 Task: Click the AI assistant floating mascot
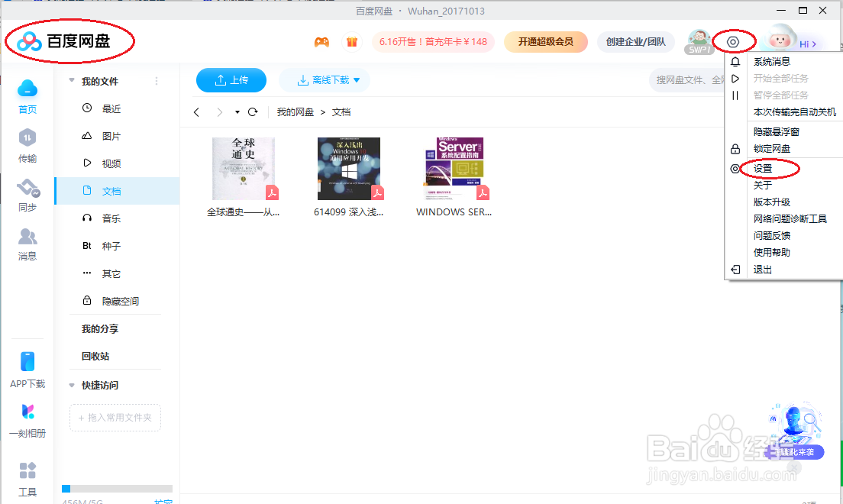[795, 431]
